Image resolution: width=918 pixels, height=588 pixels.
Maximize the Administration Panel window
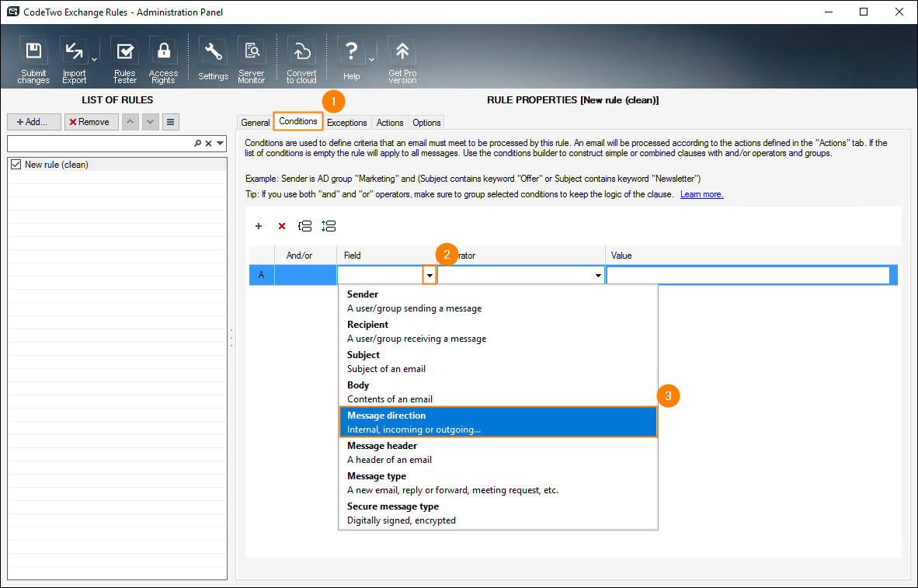tap(864, 12)
